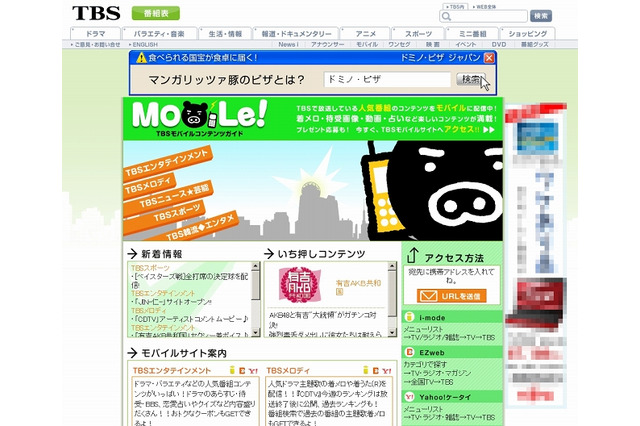Click the アクセス!! link in the green banner

(461, 129)
